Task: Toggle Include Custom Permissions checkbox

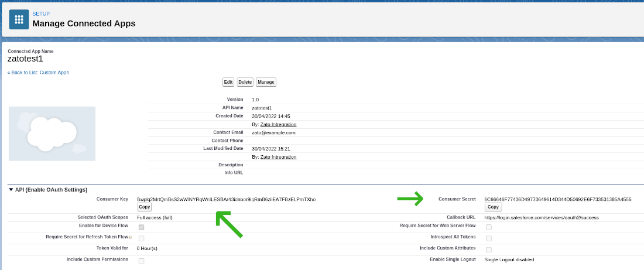Action: [141, 261]
